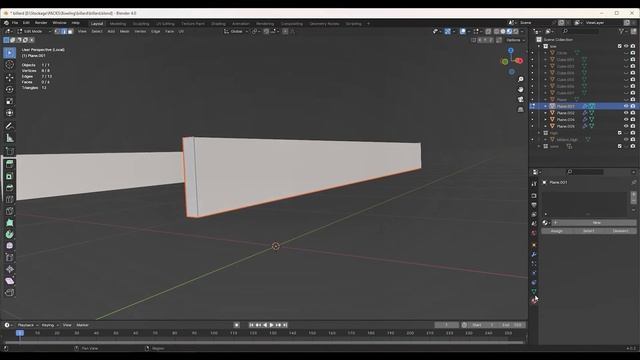Select the Extrude Region tool
640x360 pixels.
[x=9, y=164]
